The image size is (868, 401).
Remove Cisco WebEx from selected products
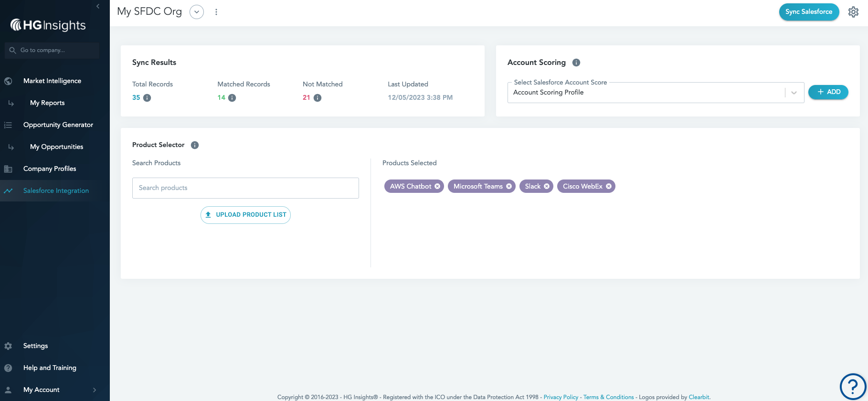coord(609,186)
